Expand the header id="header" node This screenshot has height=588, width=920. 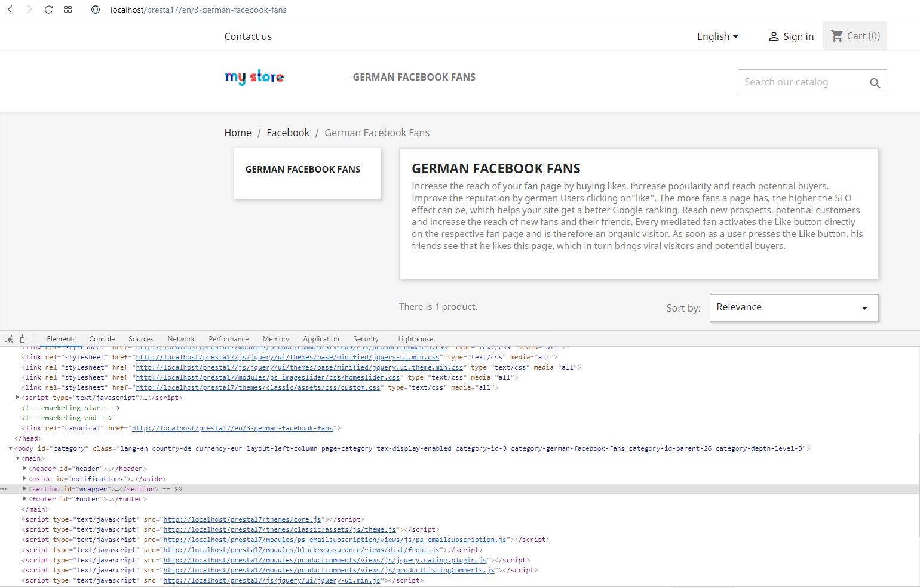point(24,469)
